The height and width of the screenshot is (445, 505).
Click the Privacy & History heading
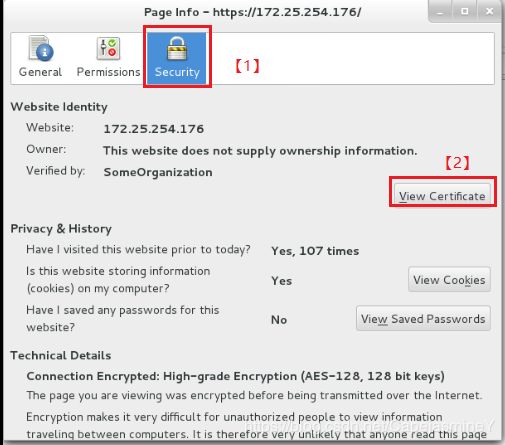(x=61, y=229)
